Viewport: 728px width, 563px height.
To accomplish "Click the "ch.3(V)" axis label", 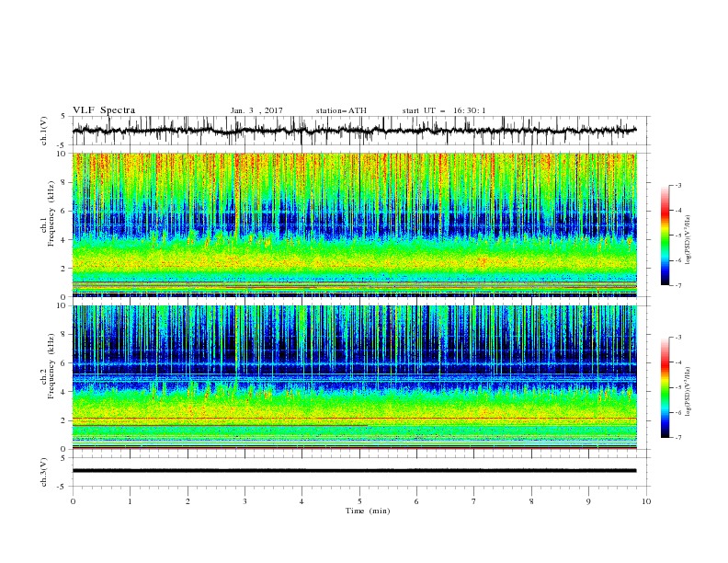I will (x=44, y=472).
